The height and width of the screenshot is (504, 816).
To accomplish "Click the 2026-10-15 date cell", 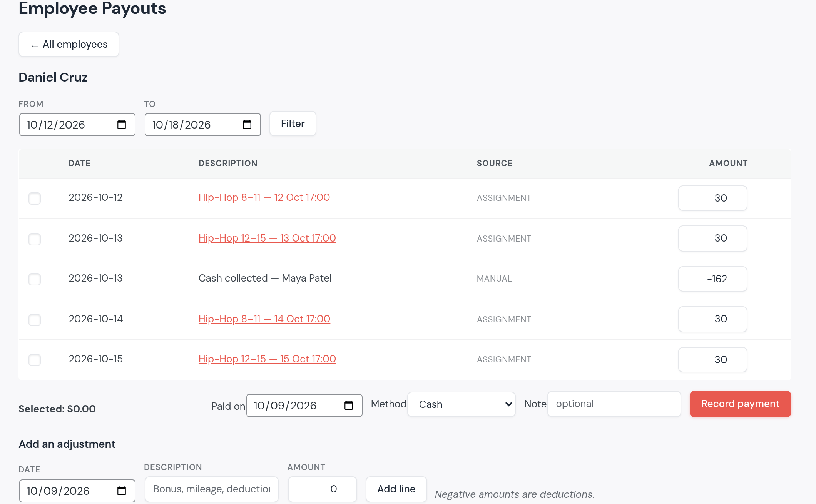I will click(95, 359).
